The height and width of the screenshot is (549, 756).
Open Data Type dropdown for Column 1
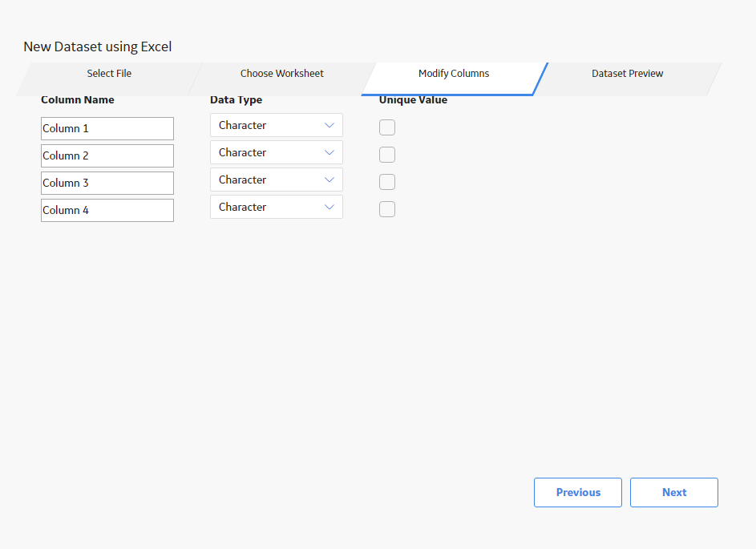(277, 125)
